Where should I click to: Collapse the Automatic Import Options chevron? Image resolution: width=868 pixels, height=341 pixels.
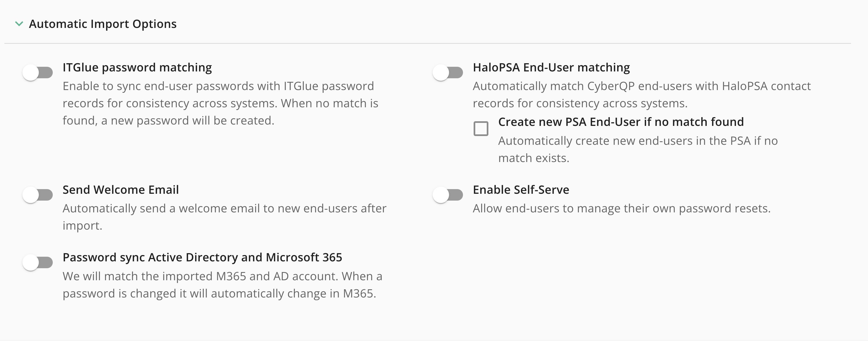[19, 24]
